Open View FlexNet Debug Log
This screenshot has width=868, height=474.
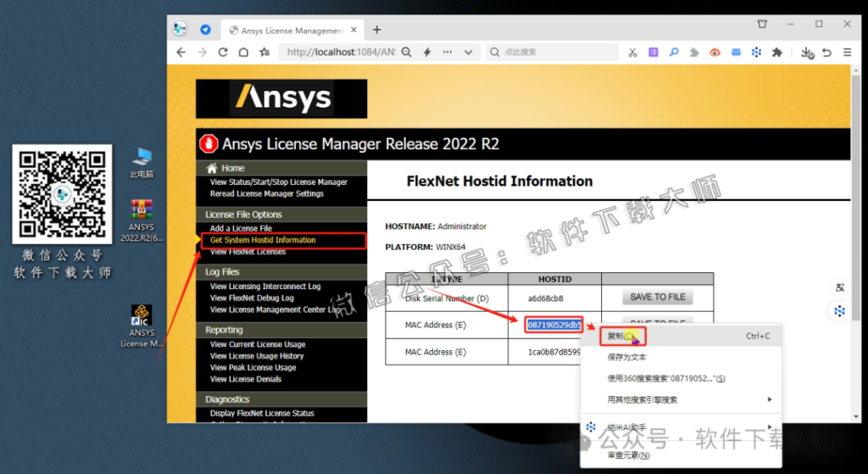coord(252,298)
